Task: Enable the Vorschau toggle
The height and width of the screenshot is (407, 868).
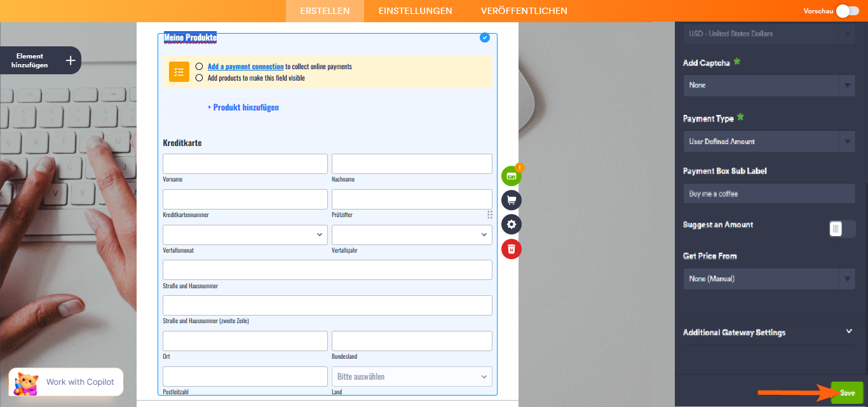Action: coord(848,10)
